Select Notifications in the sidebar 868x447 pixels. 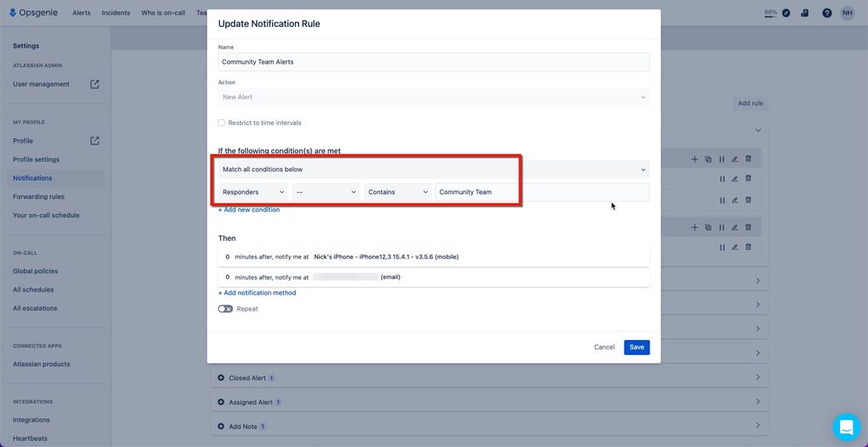click(33, 178)
